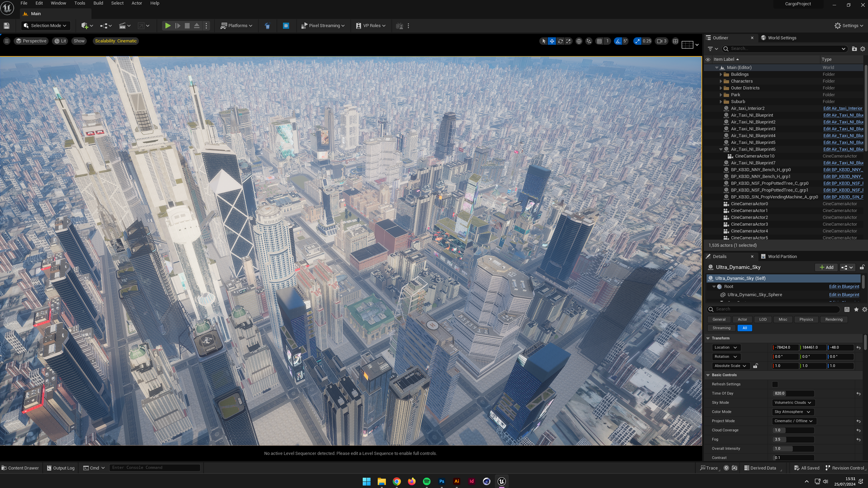Click the Details search field
868x488 pixels.
point(774,310)
